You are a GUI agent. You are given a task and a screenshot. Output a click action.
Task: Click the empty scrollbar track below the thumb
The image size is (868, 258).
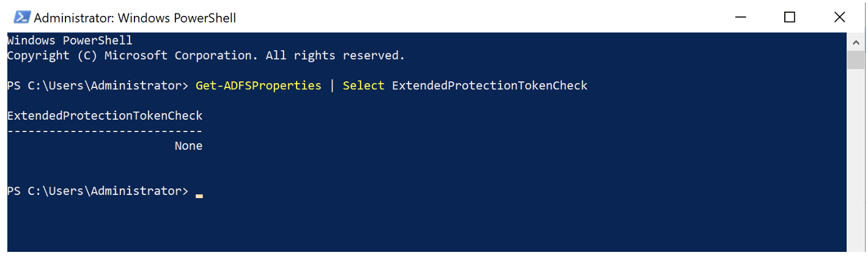point(855,159)
